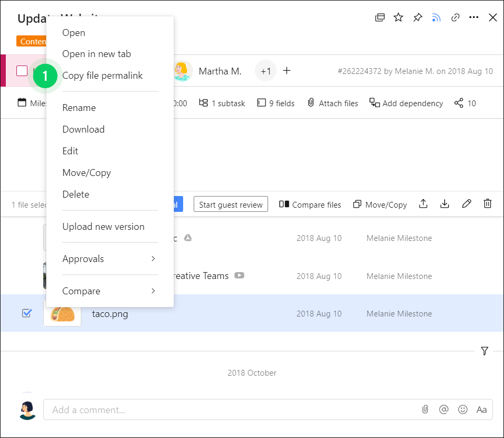
Task: Edit selected file using pencil icon
Action: pos(466,203)
